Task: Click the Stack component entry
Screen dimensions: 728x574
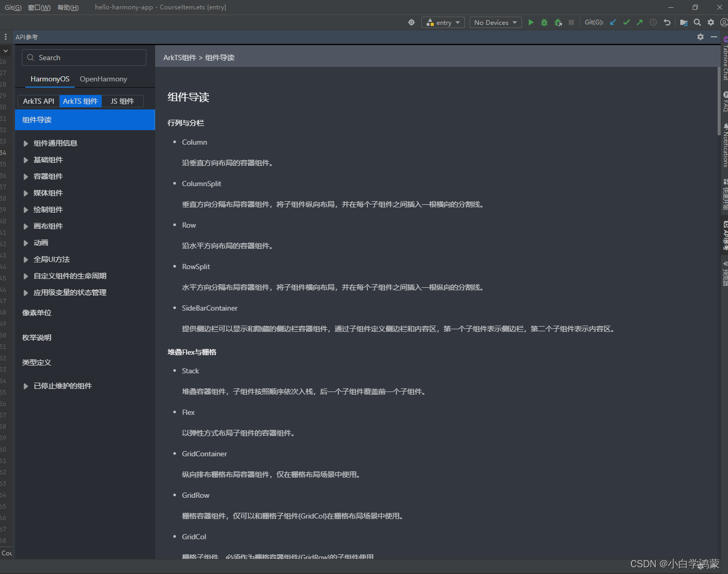Action: pyautogui.click(x=190, y=371)
